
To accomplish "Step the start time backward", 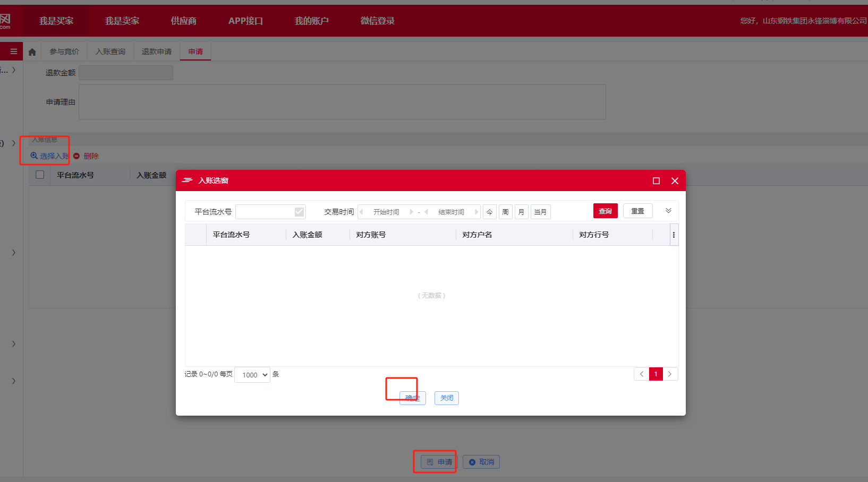I will pyautogui.click(x=361, y=212).
